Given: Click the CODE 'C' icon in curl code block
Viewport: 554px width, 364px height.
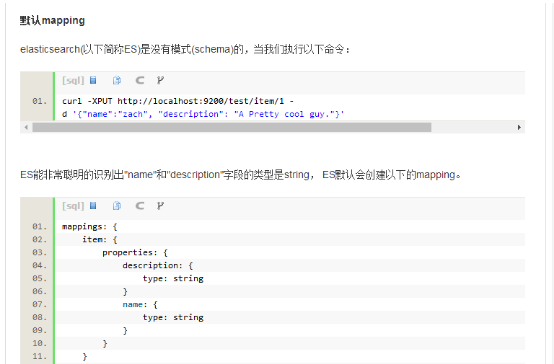Looking at the screenshot, I should (140, 80).
